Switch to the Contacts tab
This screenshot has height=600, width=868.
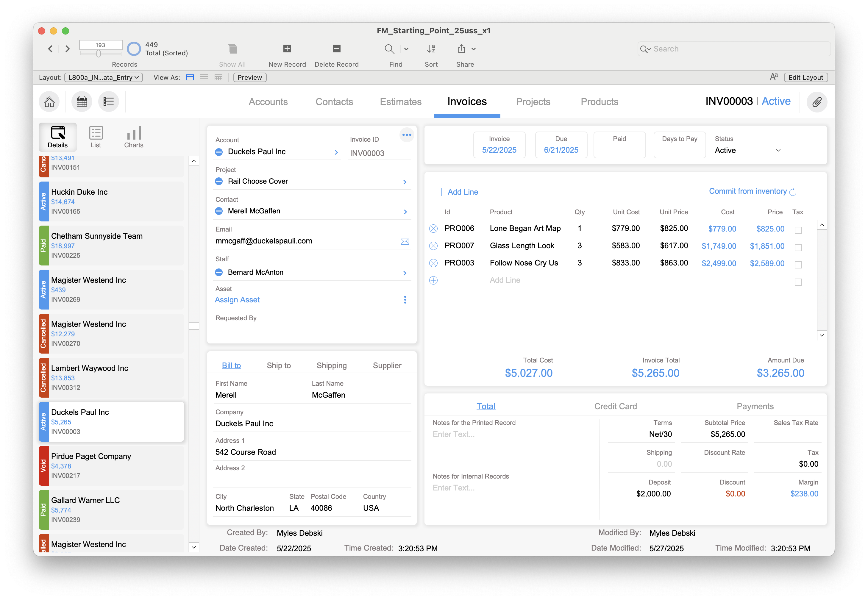(x=334, y=102)
